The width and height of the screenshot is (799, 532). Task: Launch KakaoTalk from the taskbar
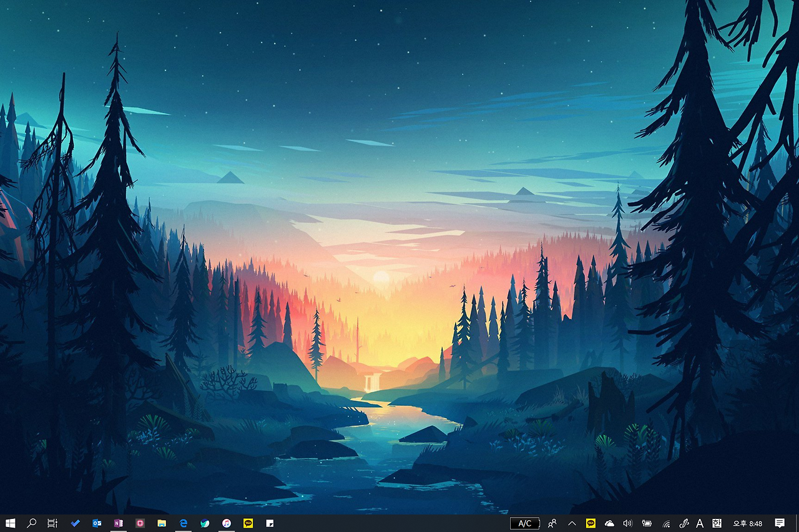248,523
